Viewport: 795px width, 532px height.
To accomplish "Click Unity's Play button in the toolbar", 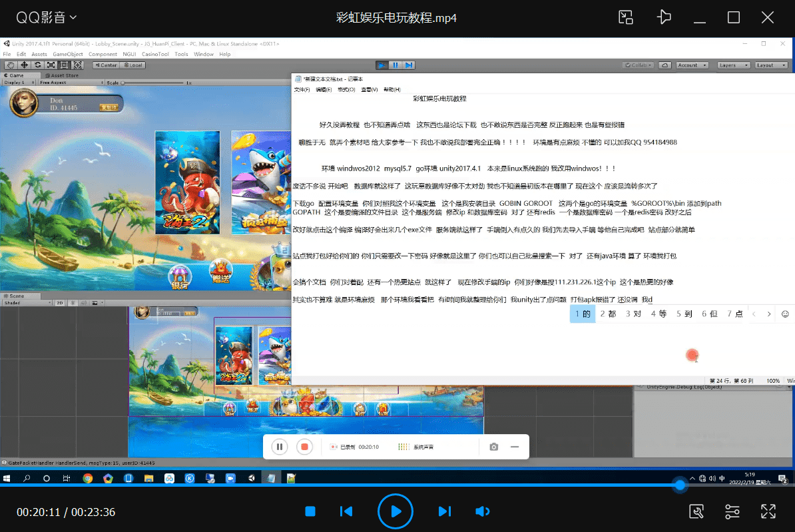I will [x=382, y=65].
